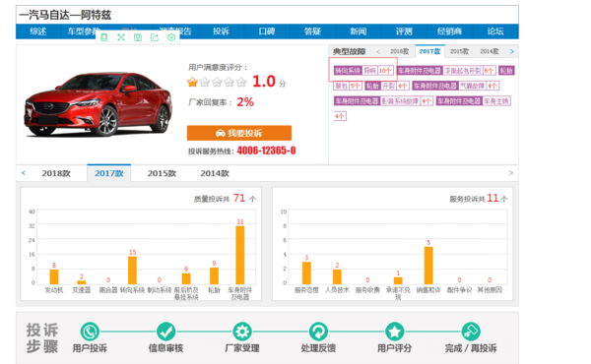The image size is (591, 364).
Task: Click the 转向系统 bar showing 15
Action: 132,271
